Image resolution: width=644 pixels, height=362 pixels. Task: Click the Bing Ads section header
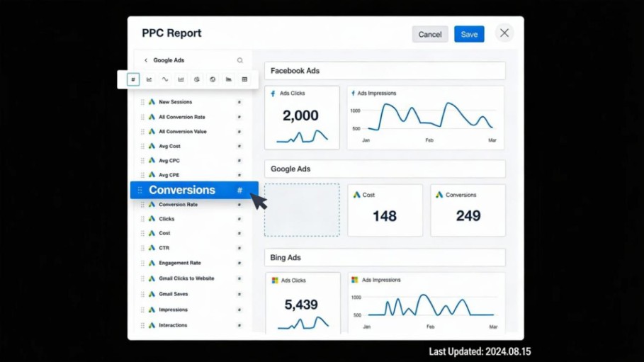click(x=385, y=258)
